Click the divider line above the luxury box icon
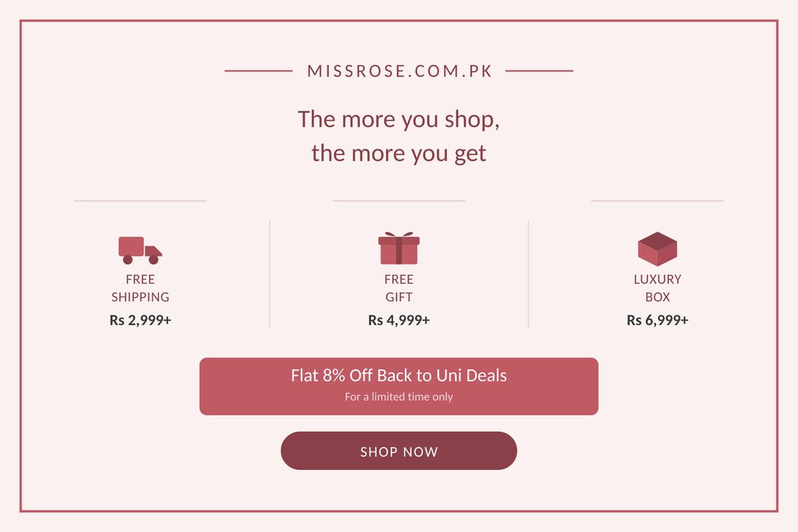Viewport: 798px width, 532px height. (x=658, y=201)
